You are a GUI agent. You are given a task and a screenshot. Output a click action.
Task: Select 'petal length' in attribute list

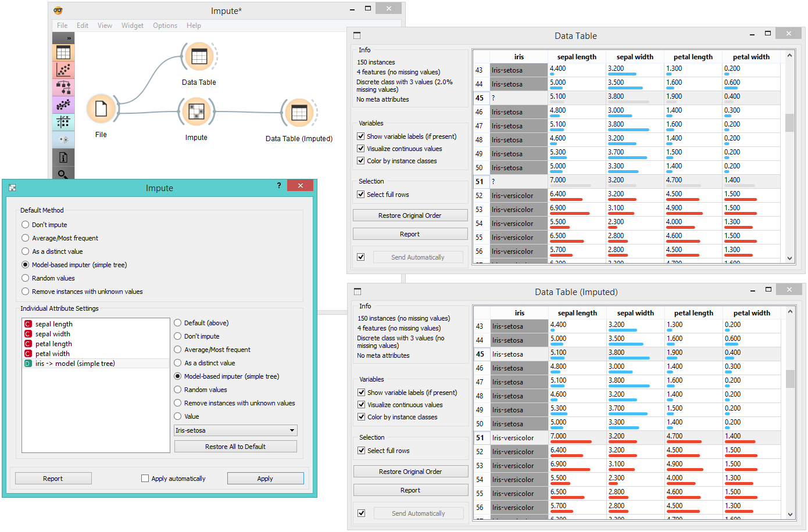(53, 344)
